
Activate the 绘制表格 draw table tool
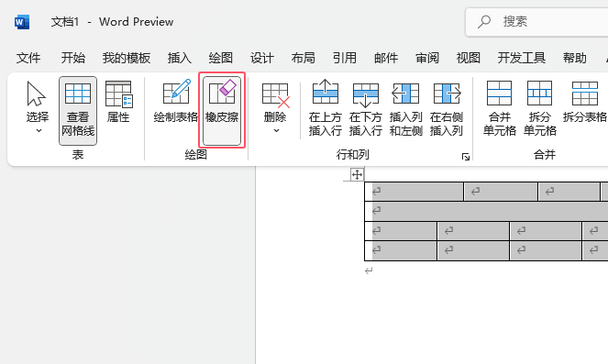(176, 102)
